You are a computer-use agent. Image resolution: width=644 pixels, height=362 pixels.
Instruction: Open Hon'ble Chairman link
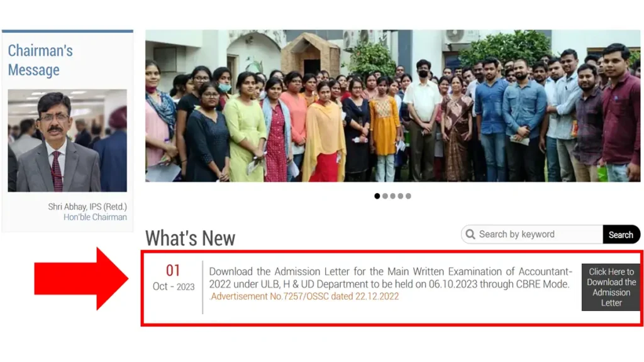(x=95, y=217)
